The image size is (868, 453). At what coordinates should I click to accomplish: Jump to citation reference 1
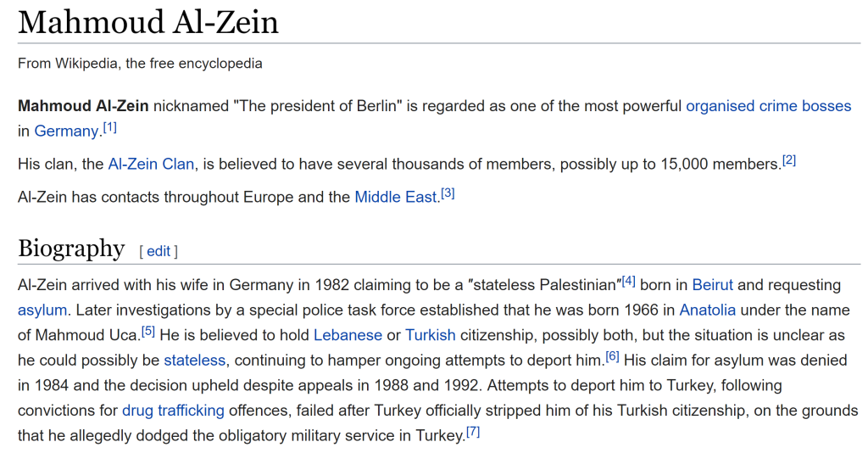tap(110, 127)
